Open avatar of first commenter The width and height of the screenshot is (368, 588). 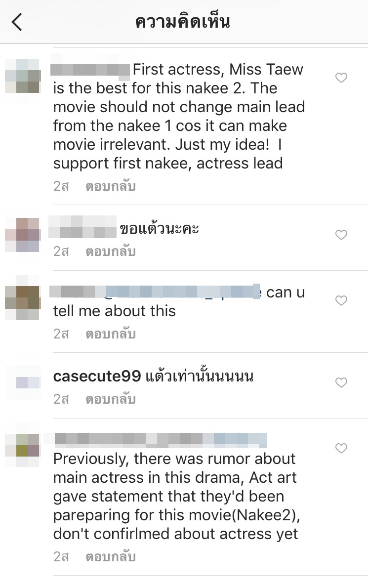pos(23,76)
